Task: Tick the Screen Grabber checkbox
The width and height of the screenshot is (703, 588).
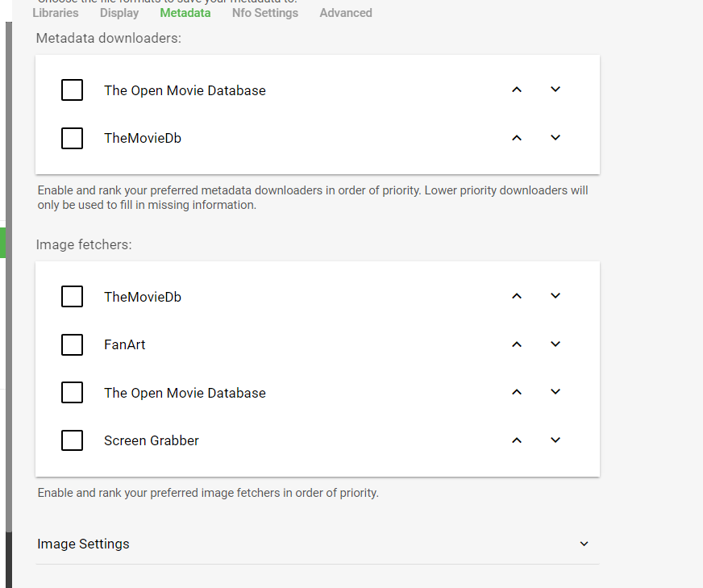Action: (73, 440)
